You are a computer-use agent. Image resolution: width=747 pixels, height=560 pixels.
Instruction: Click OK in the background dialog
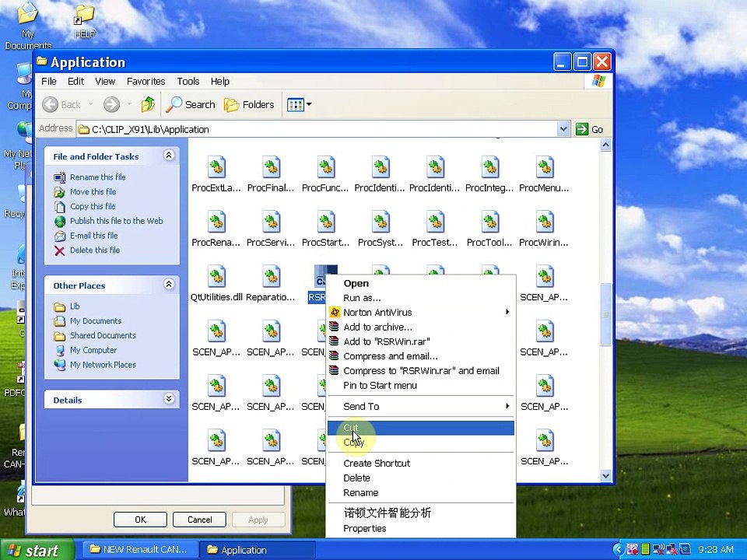point(140,520)
